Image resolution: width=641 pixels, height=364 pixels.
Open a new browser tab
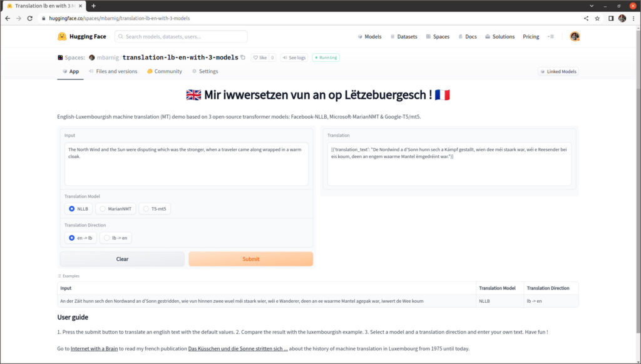point(93,6)
